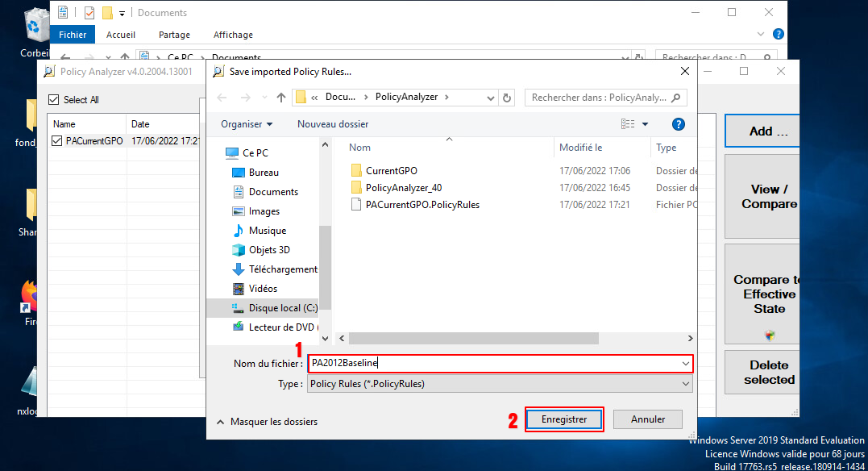Expand the Organiser dropdown menu

point(247,124)
